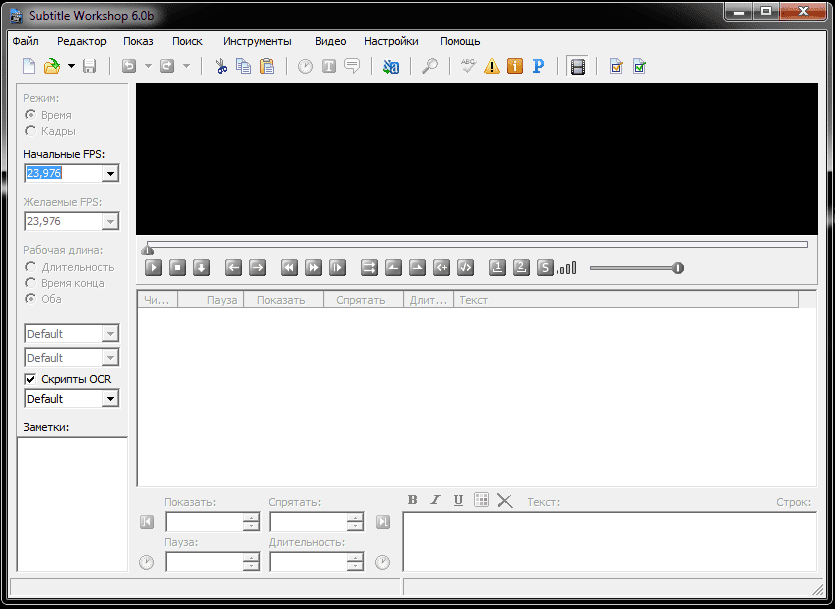Screen dimensions: 835x609
Task: Click the Bold formatting button
Action: 413,500
